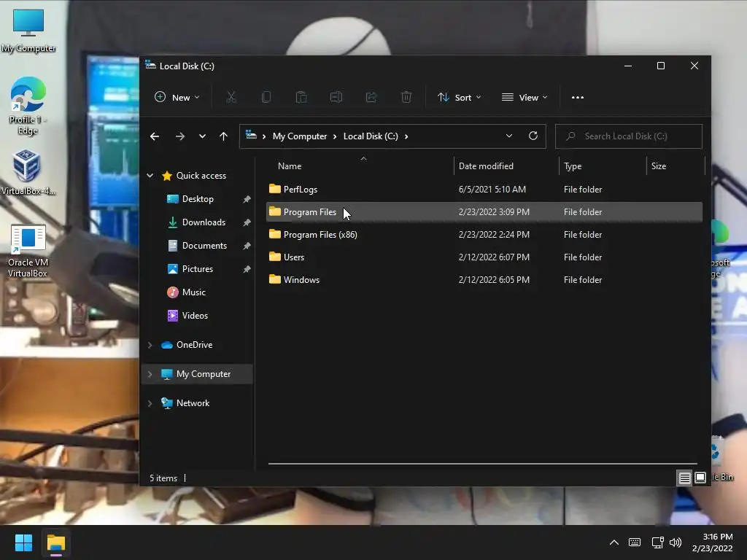The height and width of the screenshot is (560, 747).
Task: Select VirtualBox-4 installer desktop icon
Action: [28, 172]
